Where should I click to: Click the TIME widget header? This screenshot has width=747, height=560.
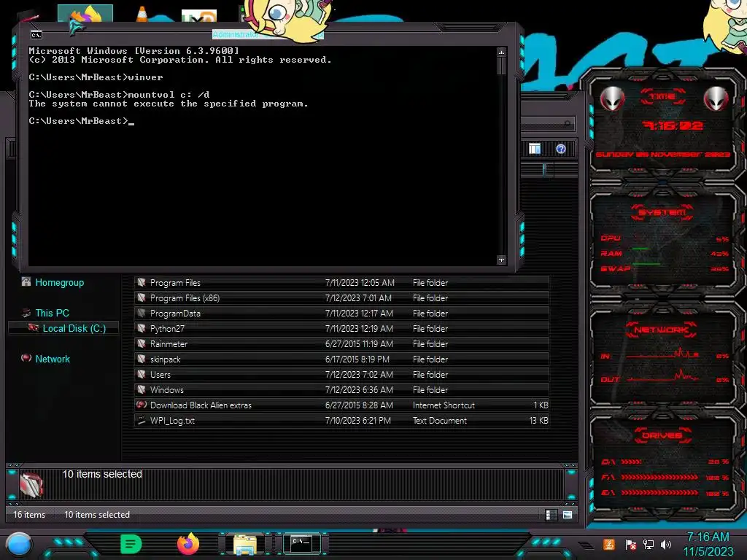point(662,96)
